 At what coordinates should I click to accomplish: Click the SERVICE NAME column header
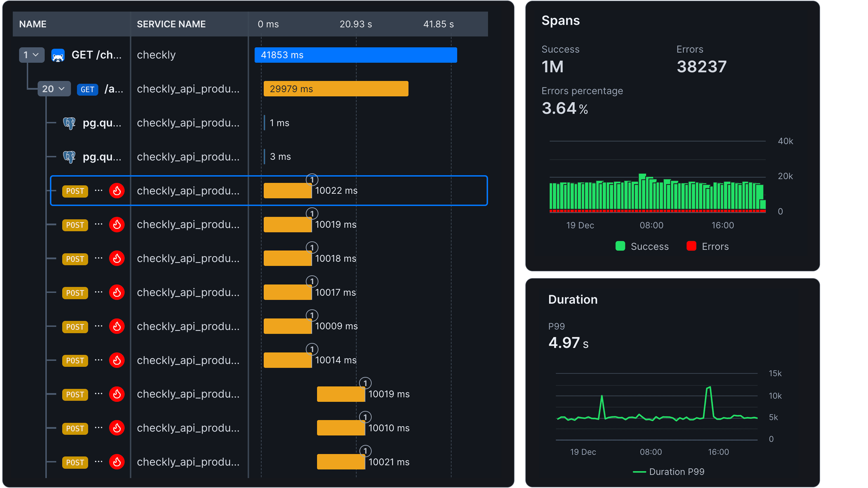tap(171, 24)
